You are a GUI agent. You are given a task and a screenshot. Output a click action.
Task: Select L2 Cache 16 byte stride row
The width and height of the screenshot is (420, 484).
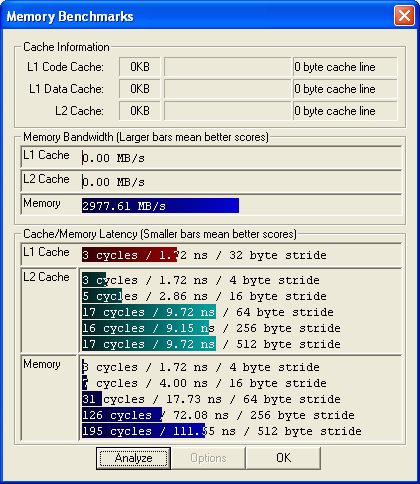pyautogui.click(x=204, y=296)
